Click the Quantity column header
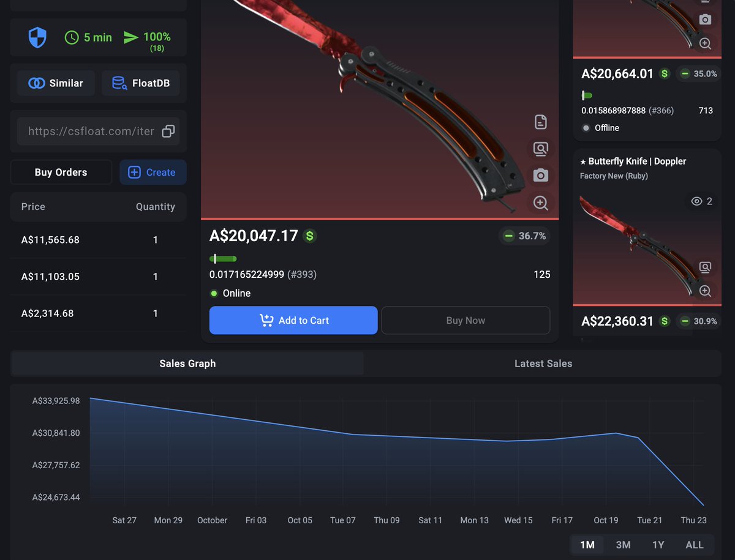This screenshot has width=735, height=560. tap(156, 207)
